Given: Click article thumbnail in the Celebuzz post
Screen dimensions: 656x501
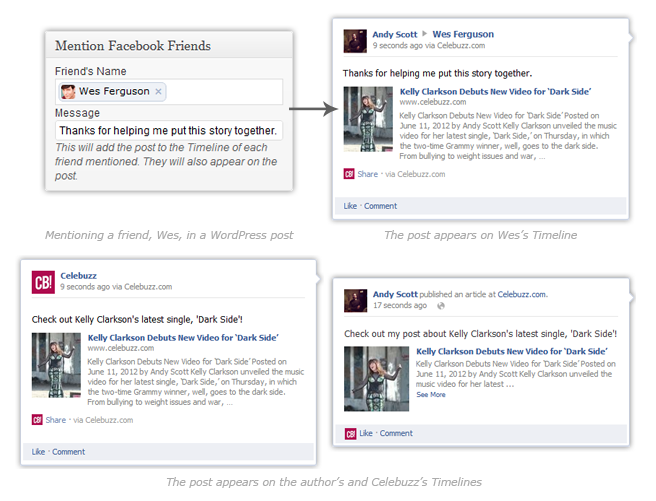Looking at the screenshot, I should click(x=56, y=365).
